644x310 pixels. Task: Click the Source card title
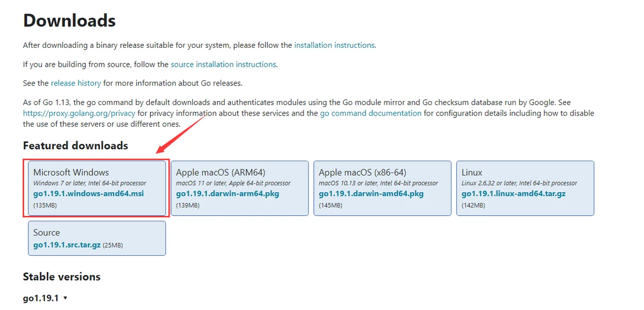point(47,233)
